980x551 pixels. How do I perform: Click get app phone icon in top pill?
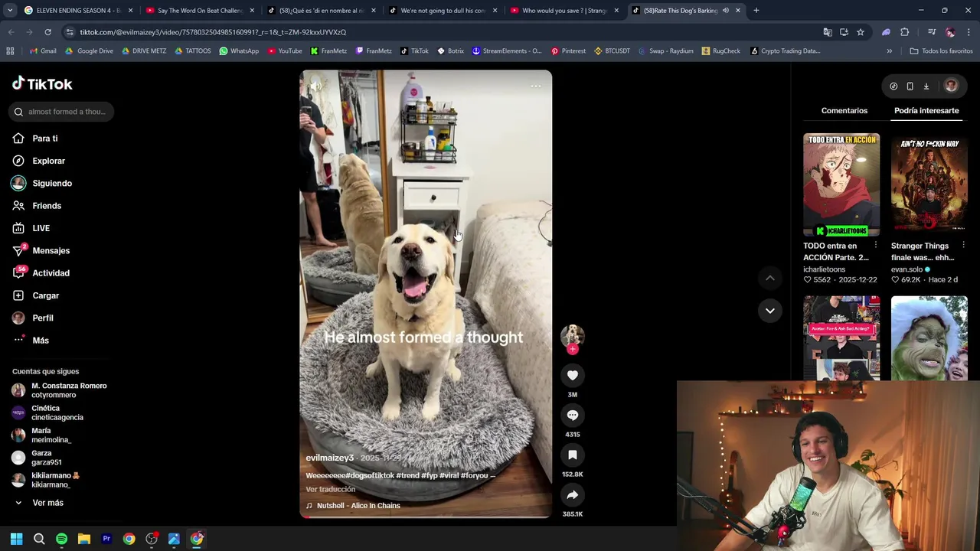[910, 86]
